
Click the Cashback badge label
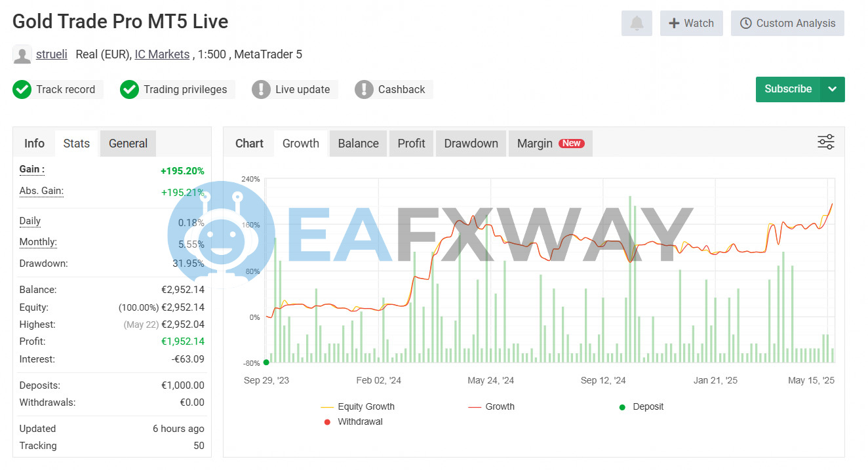click(x=402, y=90)
